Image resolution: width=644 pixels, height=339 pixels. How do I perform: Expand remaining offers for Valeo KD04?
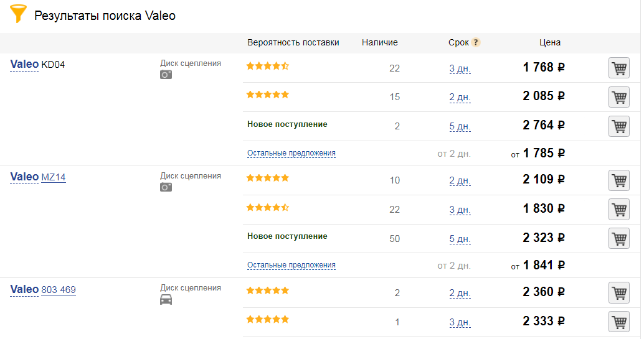[291, 153]
